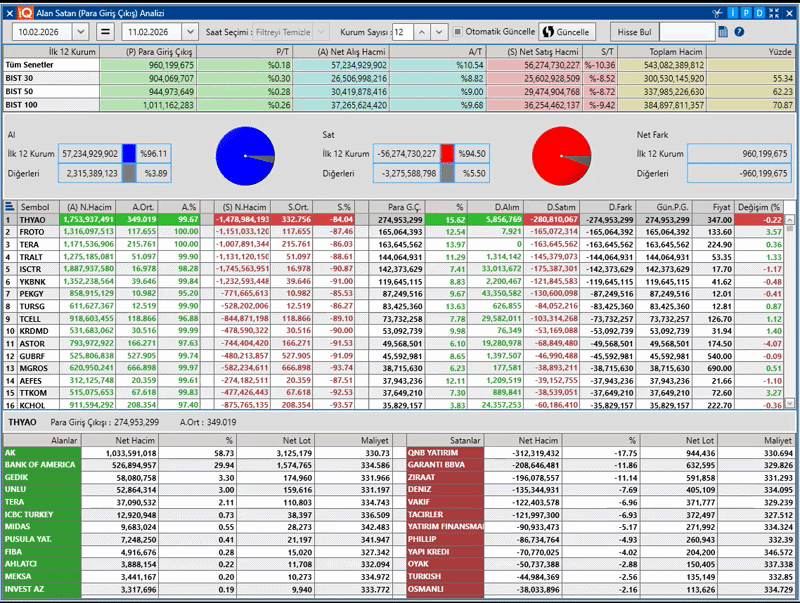The height and width of the screenshot is (603, 800).
Task: Click the 'P' icon in title bar
Action: (x=745, y=12)
